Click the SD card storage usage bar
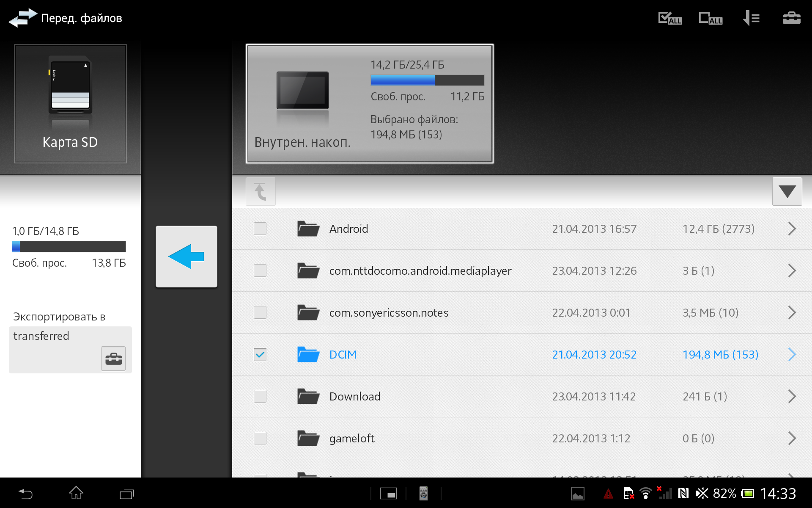Screen dimensions: 812x508 pyautogui.click(x=69, y=246)
